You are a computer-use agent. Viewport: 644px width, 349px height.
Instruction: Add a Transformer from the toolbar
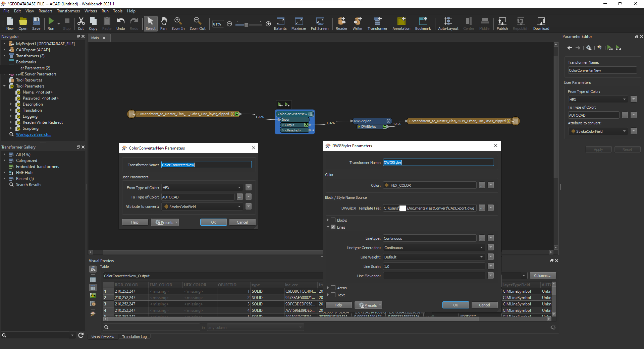[x=377, y=23]
